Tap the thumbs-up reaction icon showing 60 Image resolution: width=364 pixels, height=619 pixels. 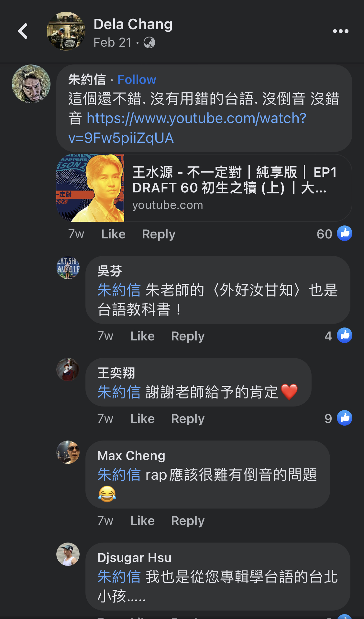pos(345,233)
